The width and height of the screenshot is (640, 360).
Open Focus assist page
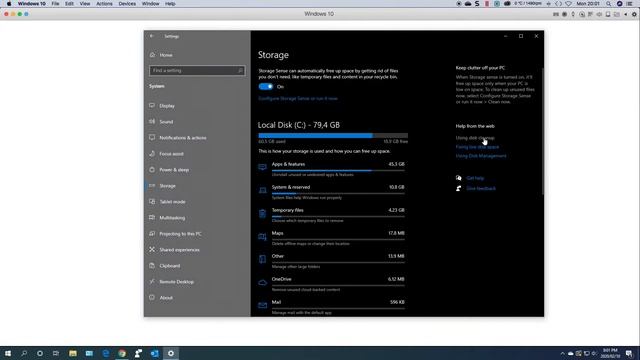[171, 154]
